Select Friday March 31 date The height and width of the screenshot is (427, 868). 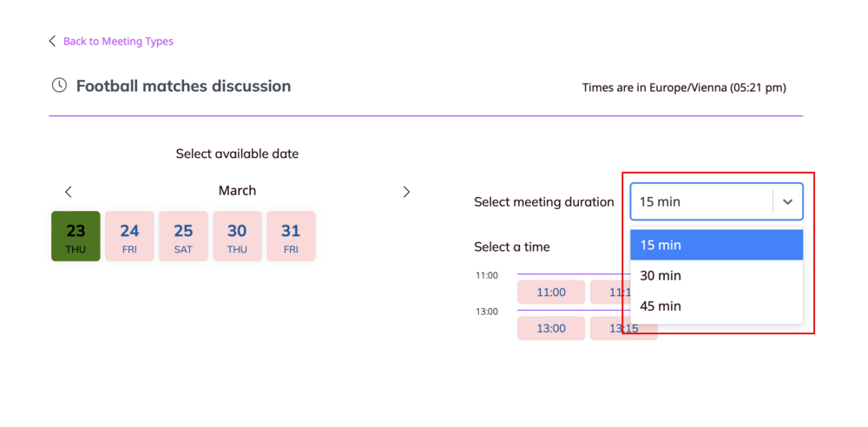(x=291, y=236)
